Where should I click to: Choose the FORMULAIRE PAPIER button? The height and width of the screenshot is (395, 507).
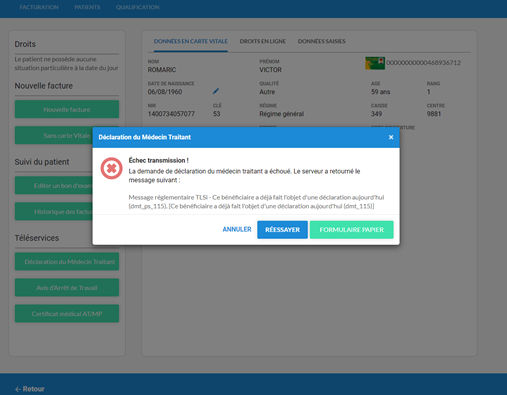pos(351,230)
